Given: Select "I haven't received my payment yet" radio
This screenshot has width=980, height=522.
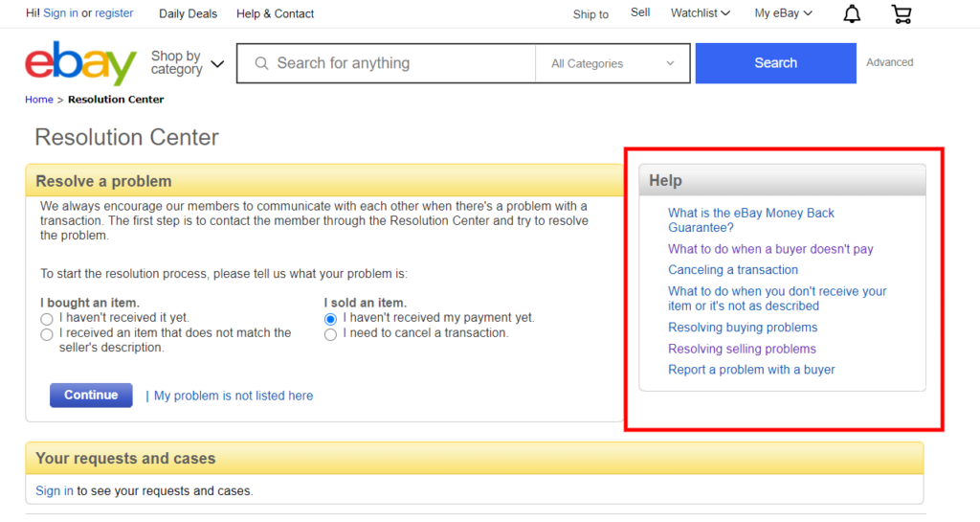Looking at the screenshot, I should 330,319.
